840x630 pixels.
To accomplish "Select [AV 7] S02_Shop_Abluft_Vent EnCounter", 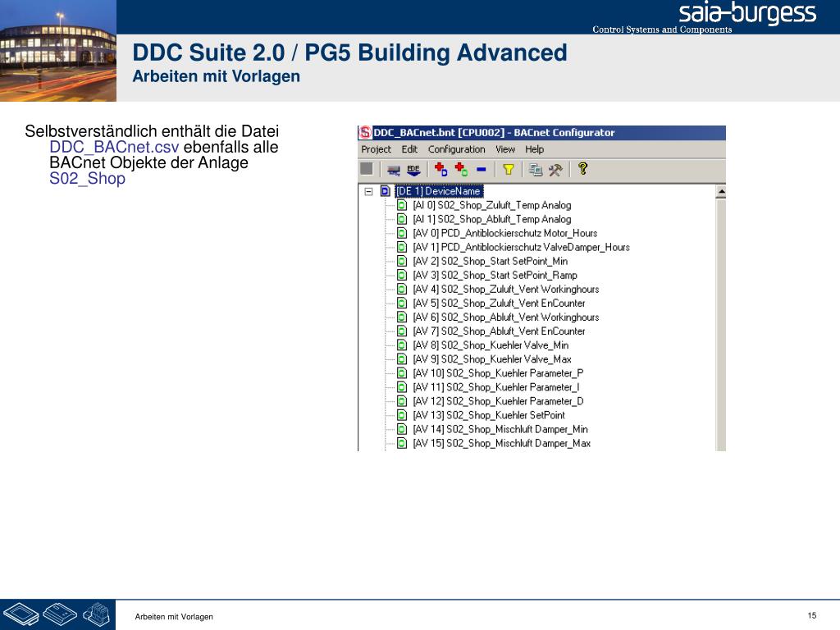I will [499, 331].
